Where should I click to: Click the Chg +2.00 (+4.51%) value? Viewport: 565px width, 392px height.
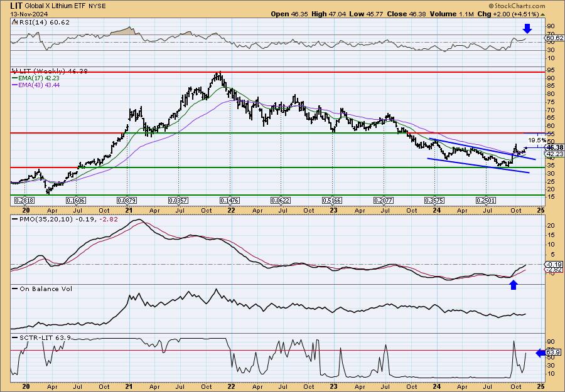(508, 14)
